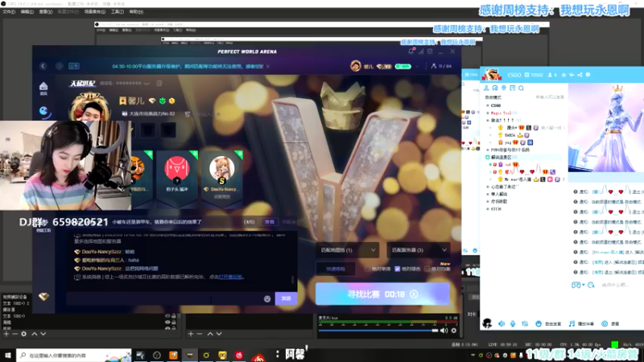Toggle lock of second-last OBS source row

[x=174, y=323]
